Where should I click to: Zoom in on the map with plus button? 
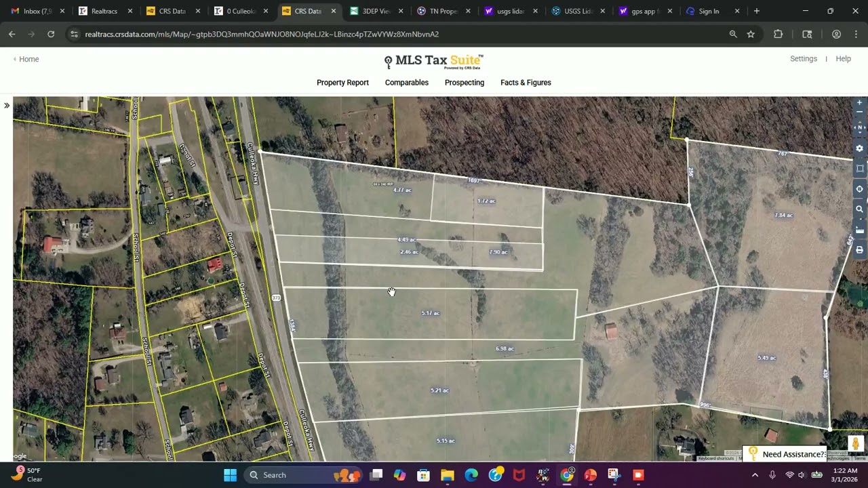(x=859, y=103)
